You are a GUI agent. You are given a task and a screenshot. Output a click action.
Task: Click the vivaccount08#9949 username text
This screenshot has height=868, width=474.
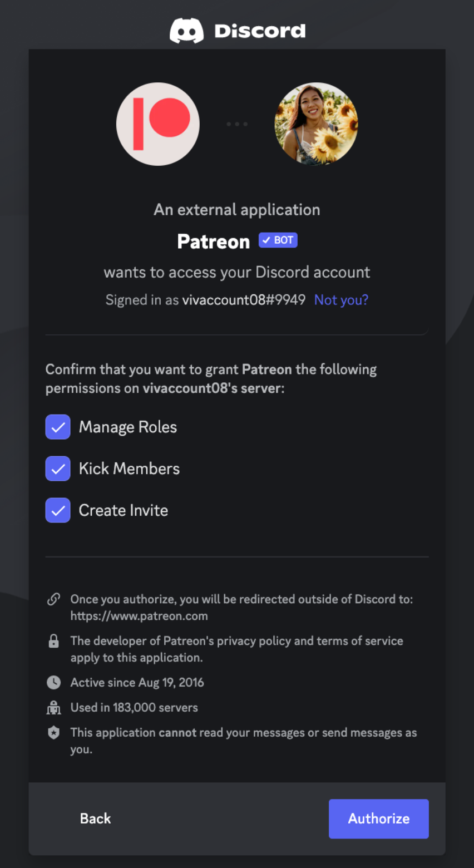244,300
